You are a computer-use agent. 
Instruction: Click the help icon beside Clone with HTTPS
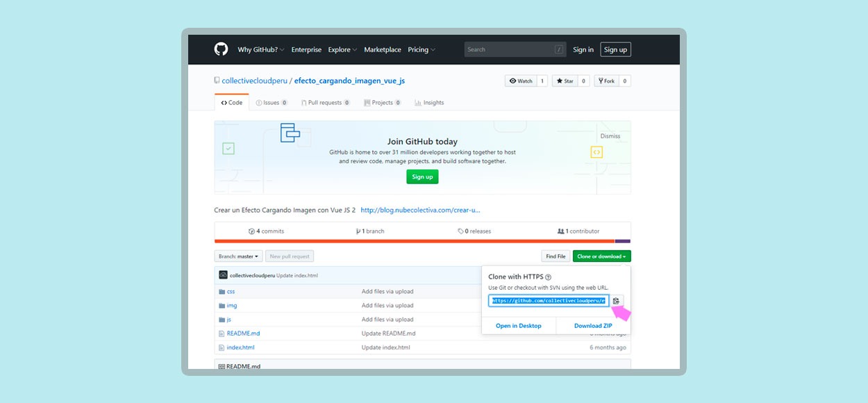click(549, 277)
